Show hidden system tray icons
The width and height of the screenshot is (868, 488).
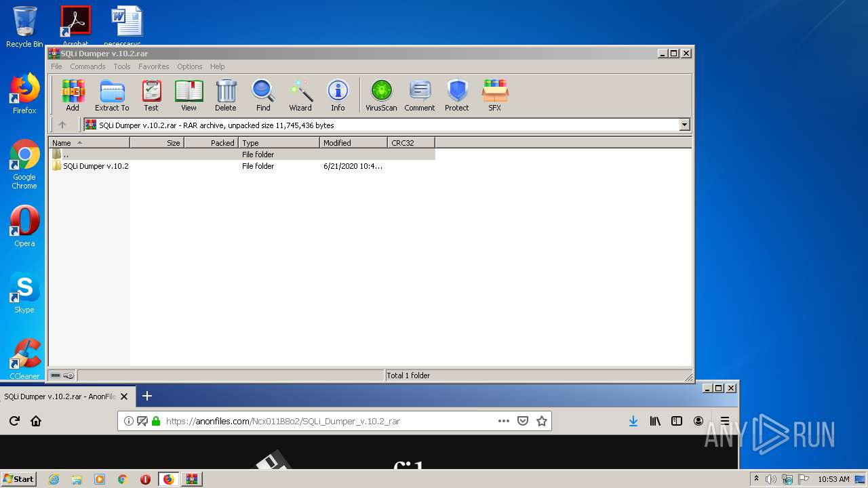tap(756, 479)
